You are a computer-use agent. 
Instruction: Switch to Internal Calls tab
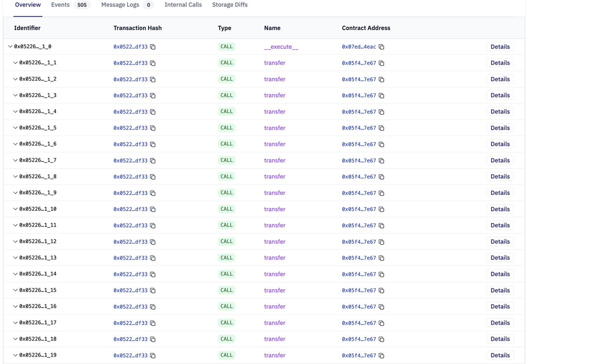183,5
